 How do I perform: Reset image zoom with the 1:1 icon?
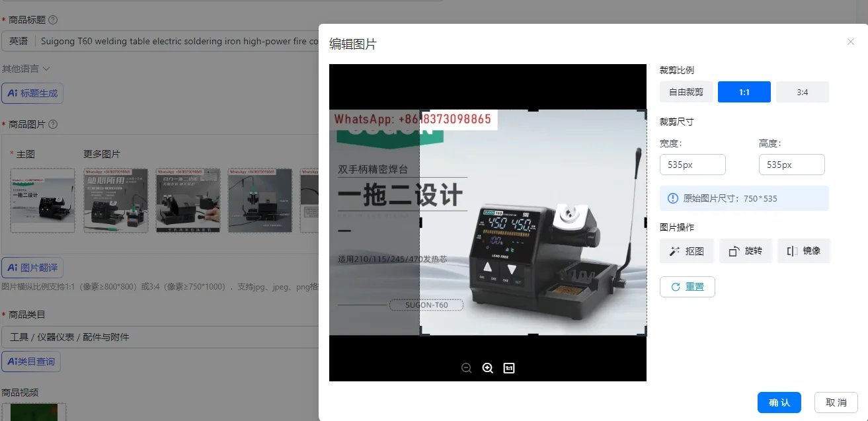tap(509, 368)
